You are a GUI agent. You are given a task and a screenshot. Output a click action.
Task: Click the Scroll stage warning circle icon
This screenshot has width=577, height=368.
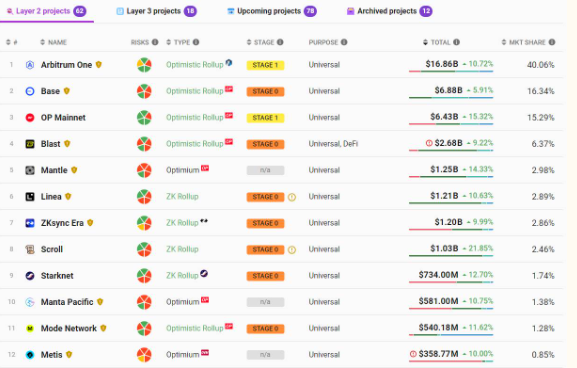[292, 250]
